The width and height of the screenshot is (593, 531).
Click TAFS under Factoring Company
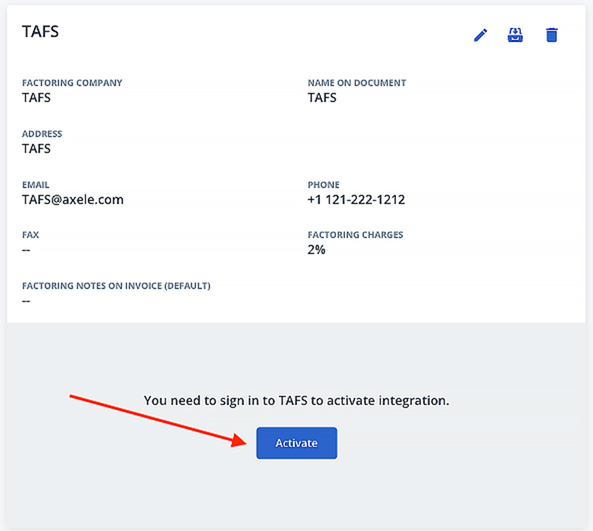coord(36,98)
